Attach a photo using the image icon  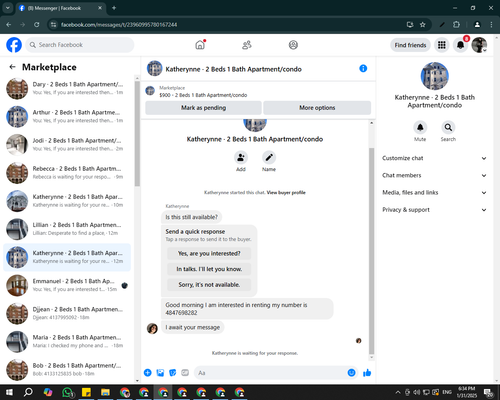(160, 373)
